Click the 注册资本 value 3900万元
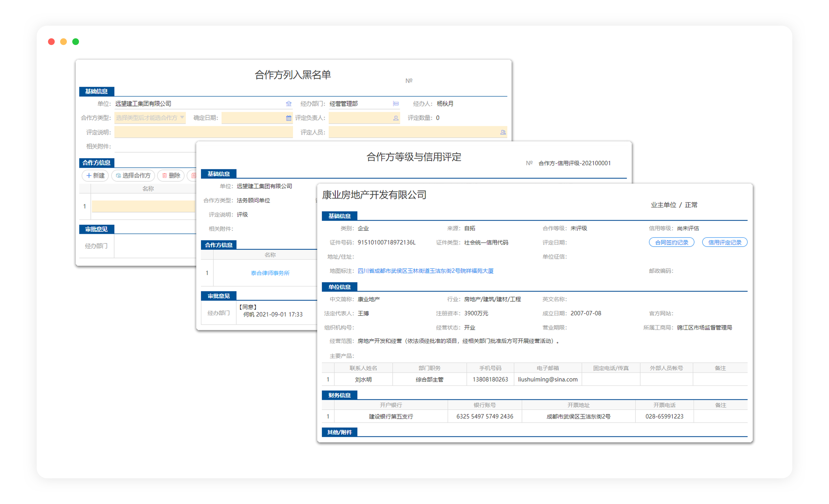The height and width of the screenshot is (504, 829). tap(476, 313)
